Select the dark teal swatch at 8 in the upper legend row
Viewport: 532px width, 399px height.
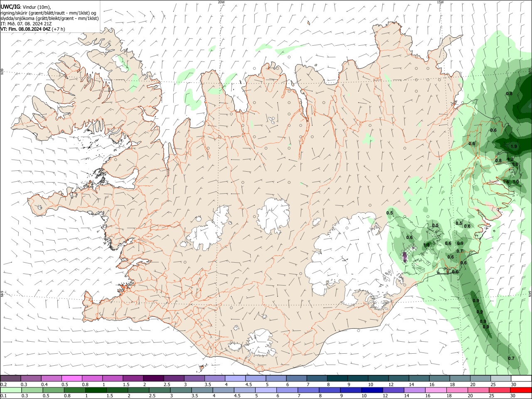click(x=337, y=379)
